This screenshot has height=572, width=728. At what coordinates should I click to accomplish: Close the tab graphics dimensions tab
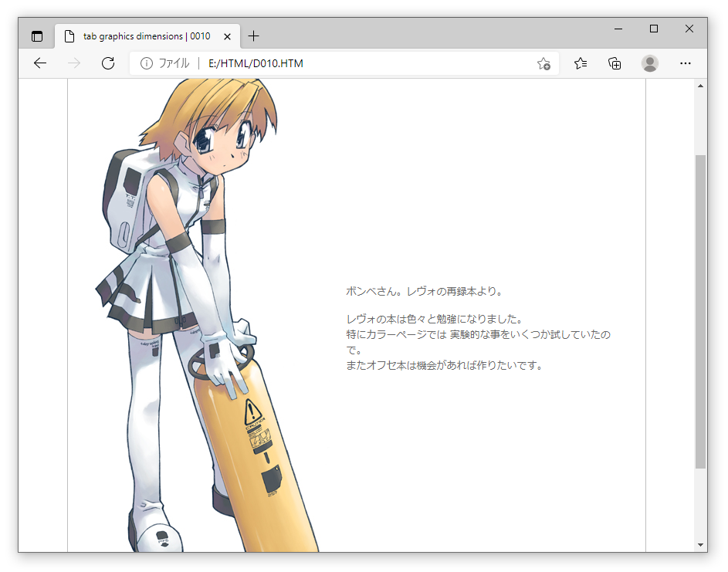(x=227, y=36)
